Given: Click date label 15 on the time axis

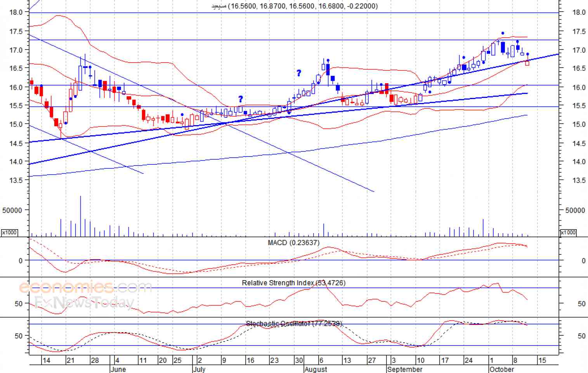Looking at the screenshot, I should 542,360.
